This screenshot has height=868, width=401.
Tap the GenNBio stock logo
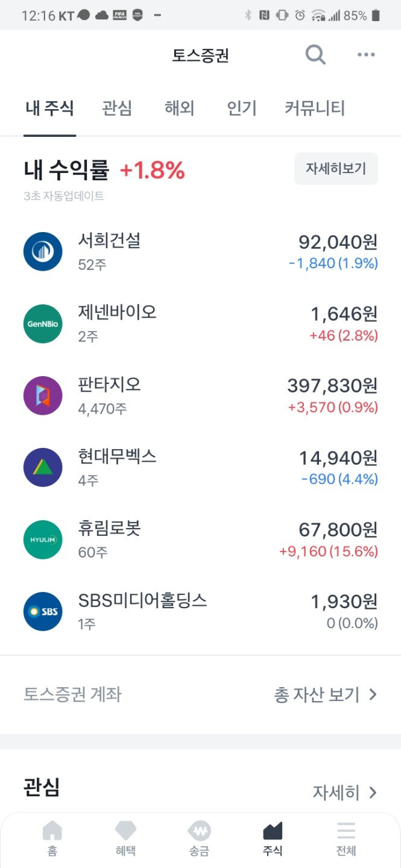[43, 324]
